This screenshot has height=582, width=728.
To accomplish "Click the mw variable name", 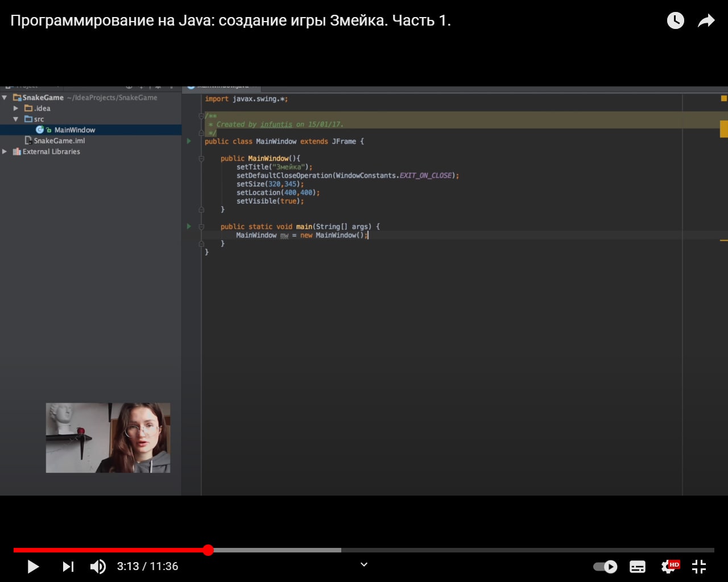I will 284,235.
